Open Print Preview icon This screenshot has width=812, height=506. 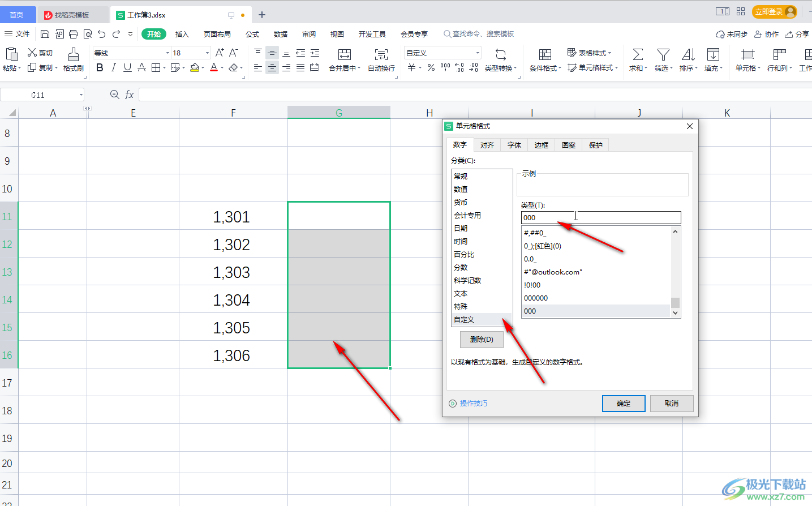(x=87, y=34)
